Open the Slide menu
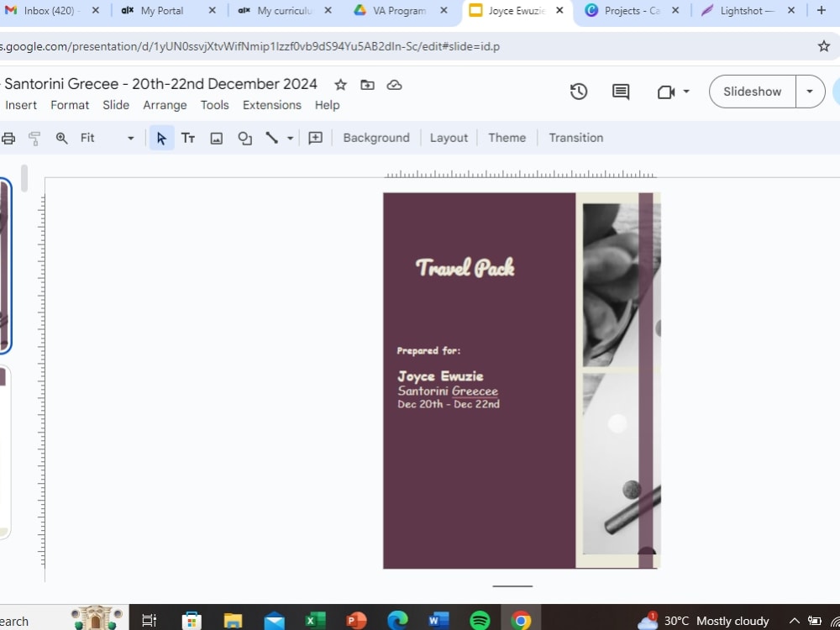This screenshot has height=630, width=840. (116, 105)
